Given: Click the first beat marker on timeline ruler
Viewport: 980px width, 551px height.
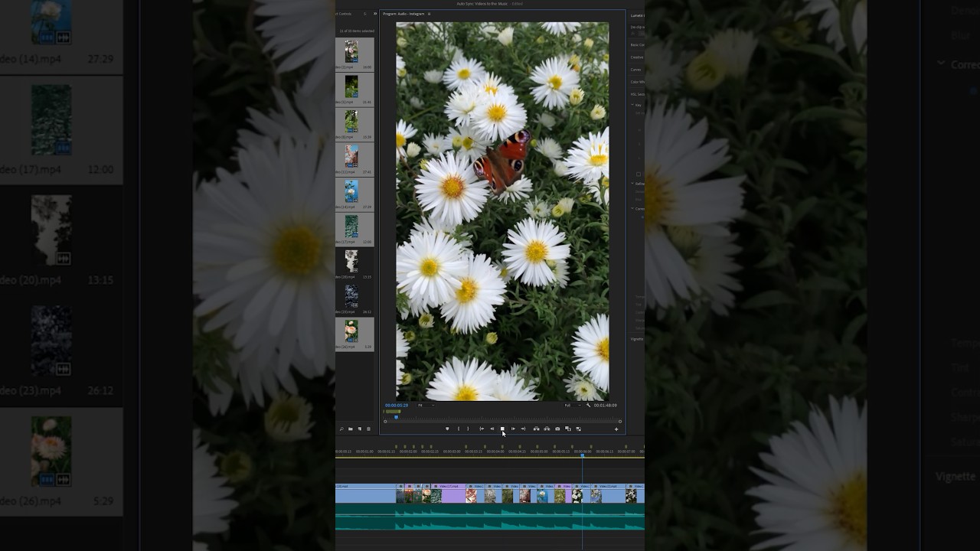Looking at the screenshot, I should pos(396,446).
